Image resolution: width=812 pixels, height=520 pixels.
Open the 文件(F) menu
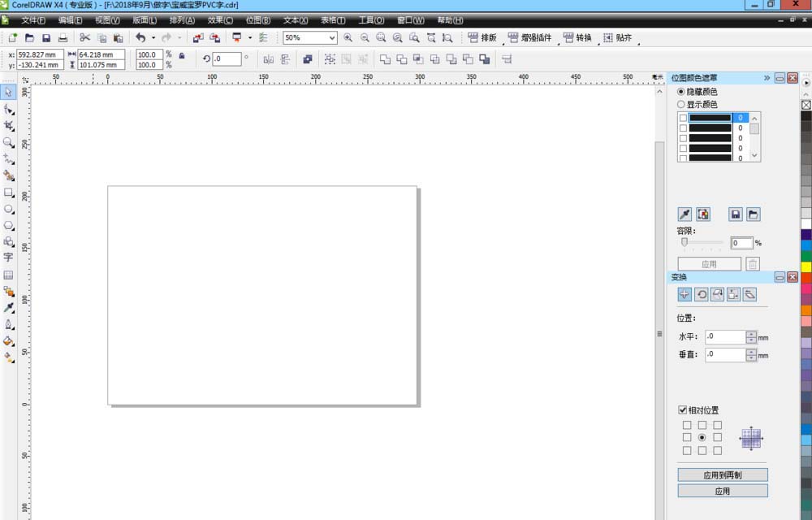33,20
